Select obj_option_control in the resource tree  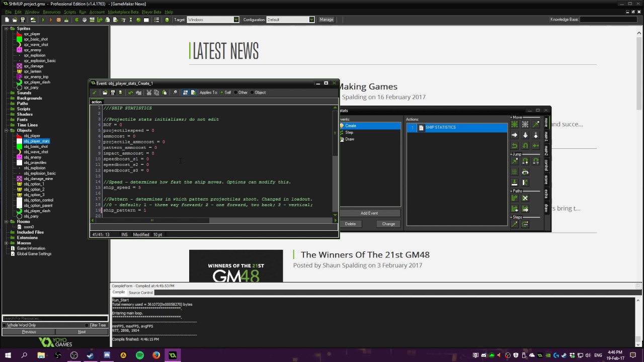(x=38, y=200)
